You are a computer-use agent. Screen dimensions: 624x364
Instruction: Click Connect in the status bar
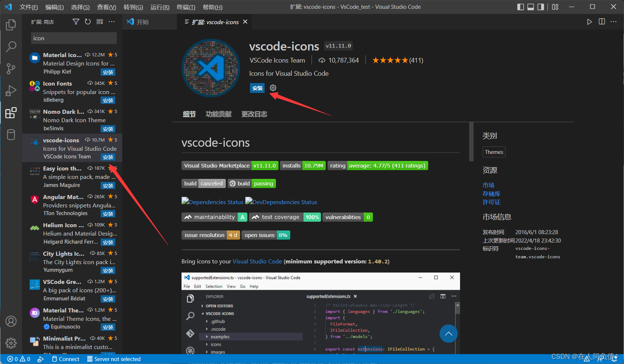click(x=66, y=359)
